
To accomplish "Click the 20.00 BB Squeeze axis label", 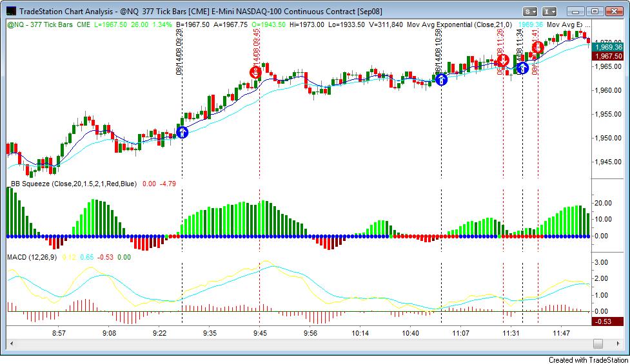I will click(604, 203).
